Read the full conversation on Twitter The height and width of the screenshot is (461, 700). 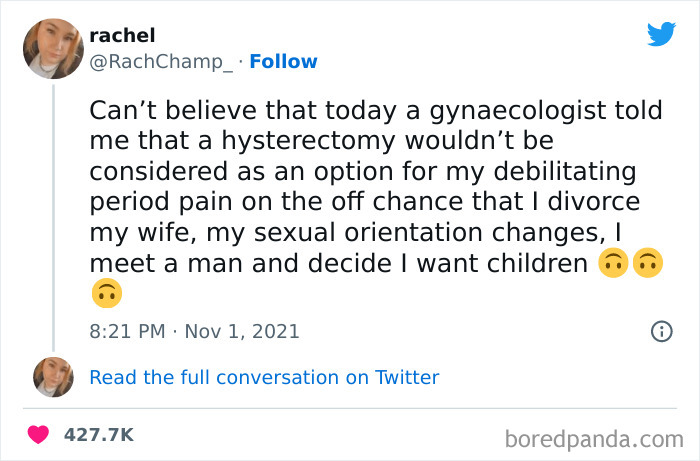(x=264, y=377)
